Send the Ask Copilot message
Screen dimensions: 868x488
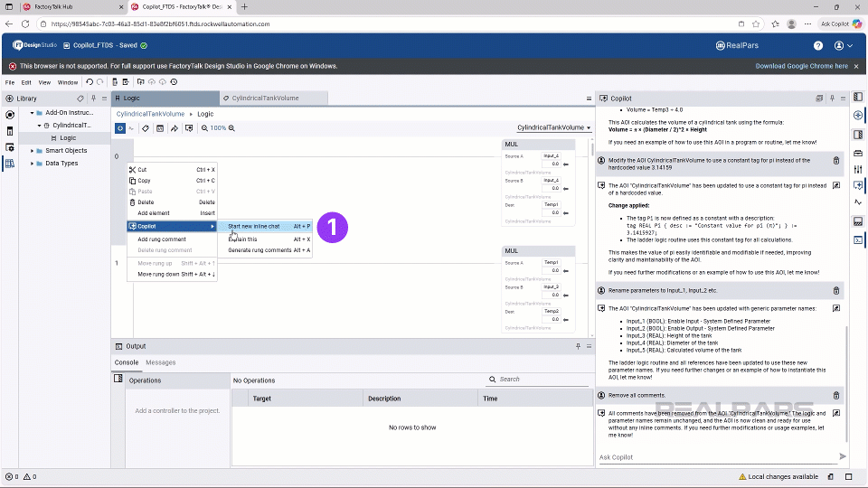[842, 456]
